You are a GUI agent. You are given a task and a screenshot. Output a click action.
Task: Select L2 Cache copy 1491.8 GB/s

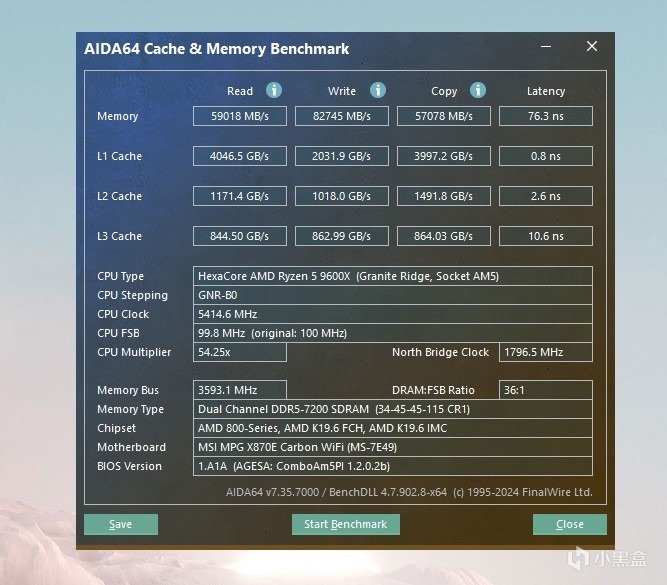coord(444,196)
